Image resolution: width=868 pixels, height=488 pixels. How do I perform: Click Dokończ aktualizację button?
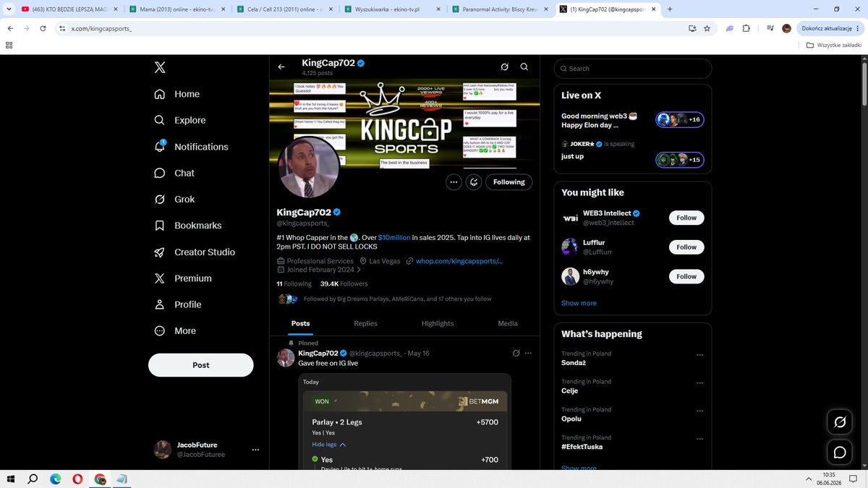point(832,28)
